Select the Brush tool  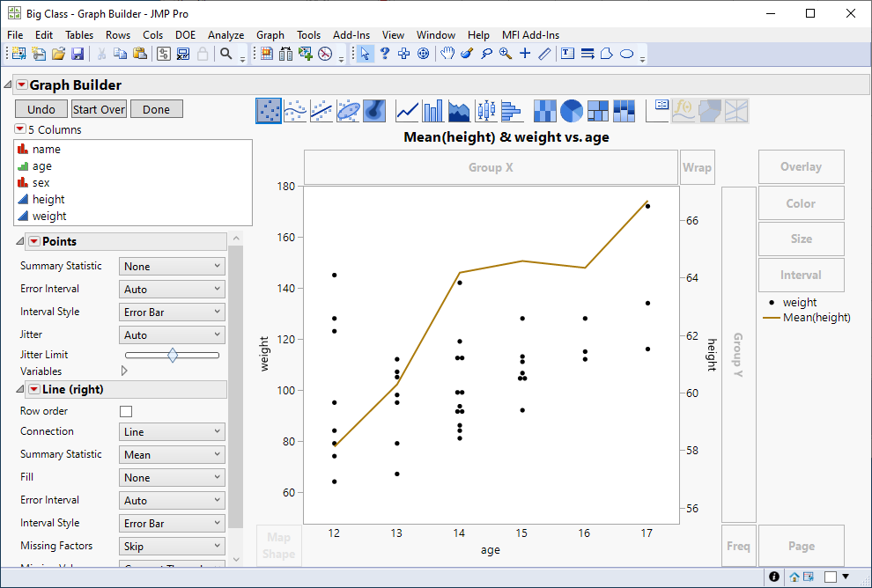(x=467, y=54)
